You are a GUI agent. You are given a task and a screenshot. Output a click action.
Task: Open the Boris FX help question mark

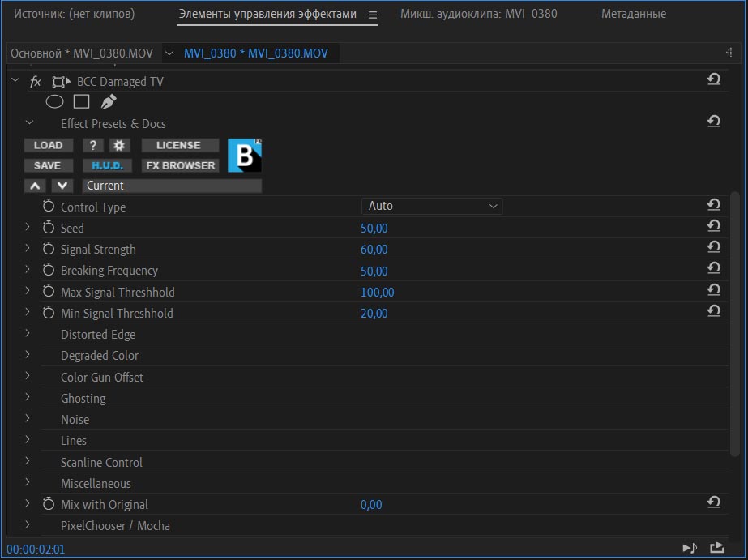[x=93, y=145]
